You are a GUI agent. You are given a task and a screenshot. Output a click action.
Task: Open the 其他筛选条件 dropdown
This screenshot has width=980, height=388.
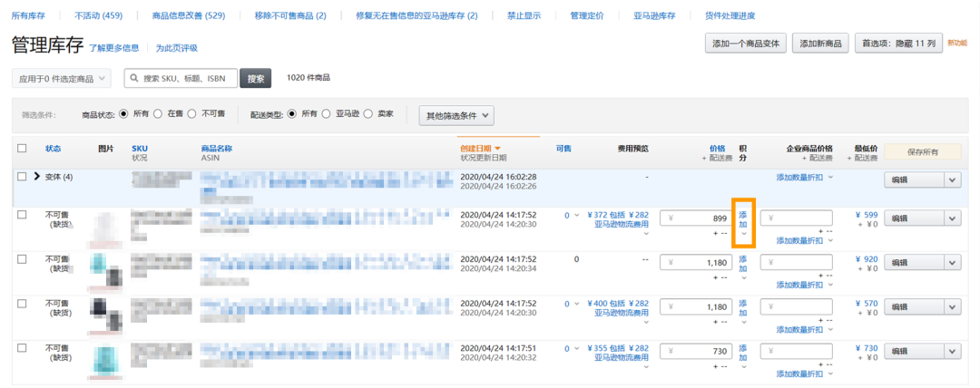tap(456, 115)
